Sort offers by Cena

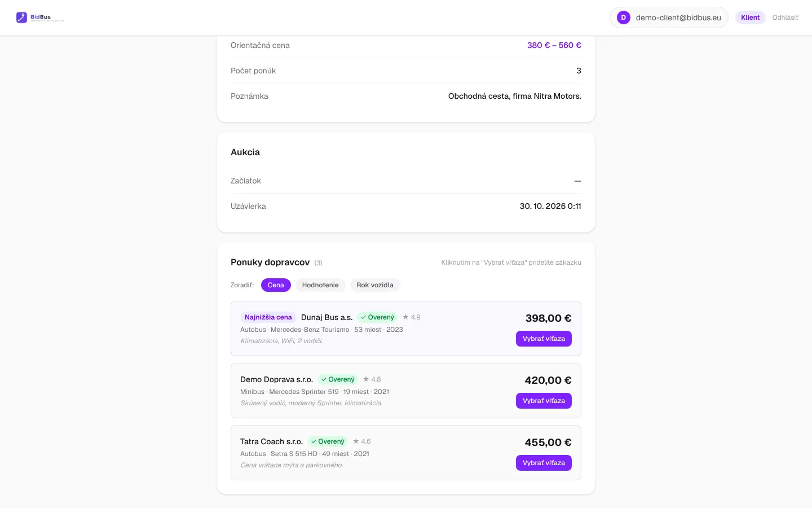[x=276, y=285]
